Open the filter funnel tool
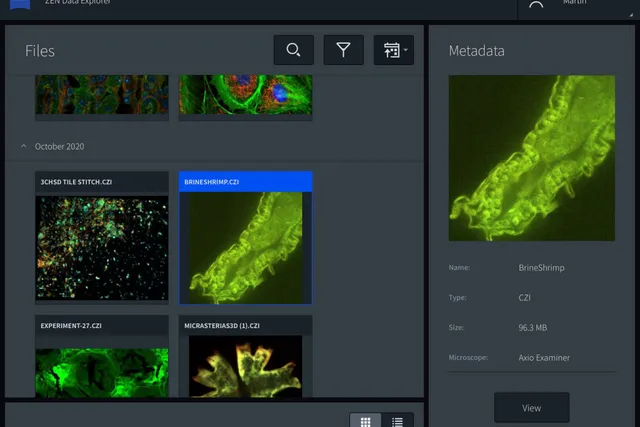Image resolution: width=640 pixels, height=427 pixels. (x=343, y=50)
